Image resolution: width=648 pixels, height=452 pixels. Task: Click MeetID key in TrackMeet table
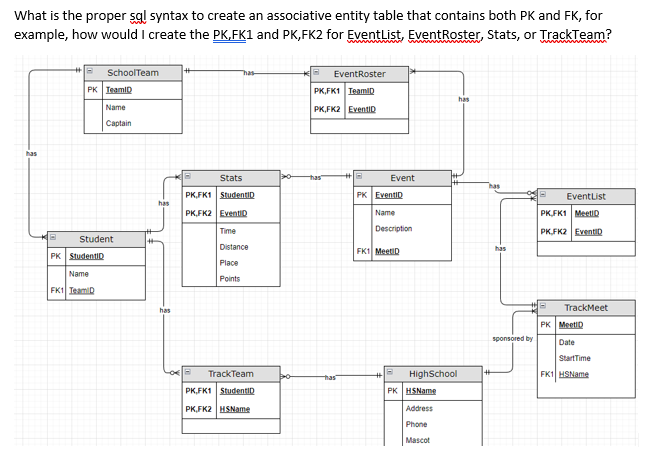[571, 325]
